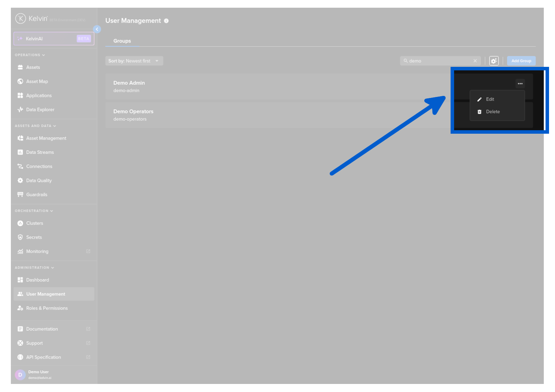This screenshot has width=555, height=392.
Task: Click the settings gear next to Add Group
Action: (x=494, y=61)
